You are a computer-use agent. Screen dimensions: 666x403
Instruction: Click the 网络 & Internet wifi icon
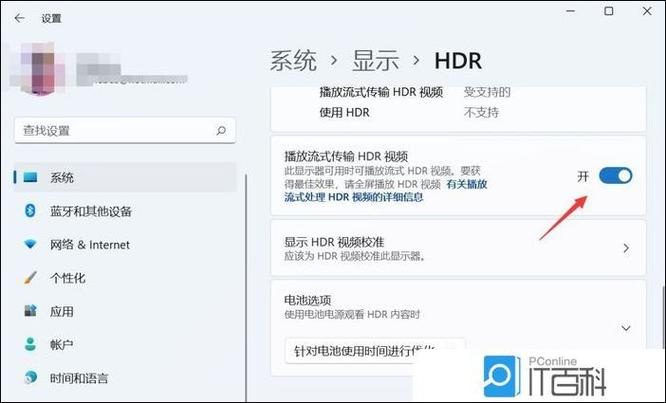click(x=30, y=244)
